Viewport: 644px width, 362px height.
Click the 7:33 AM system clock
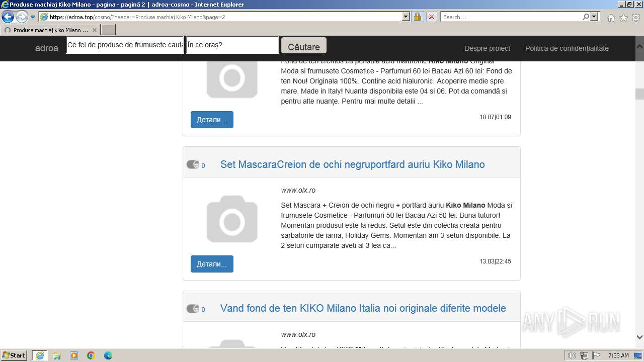tap(618, 355)
